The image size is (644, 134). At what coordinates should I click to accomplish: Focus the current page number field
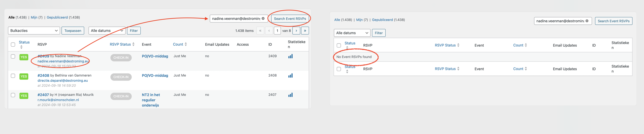coord(277,31)
